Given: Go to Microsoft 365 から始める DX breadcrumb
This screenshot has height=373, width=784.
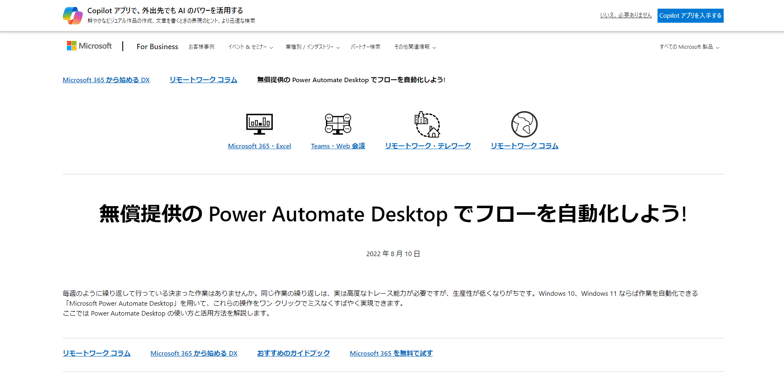Looking at the screenshot, I should pos(106,80).
